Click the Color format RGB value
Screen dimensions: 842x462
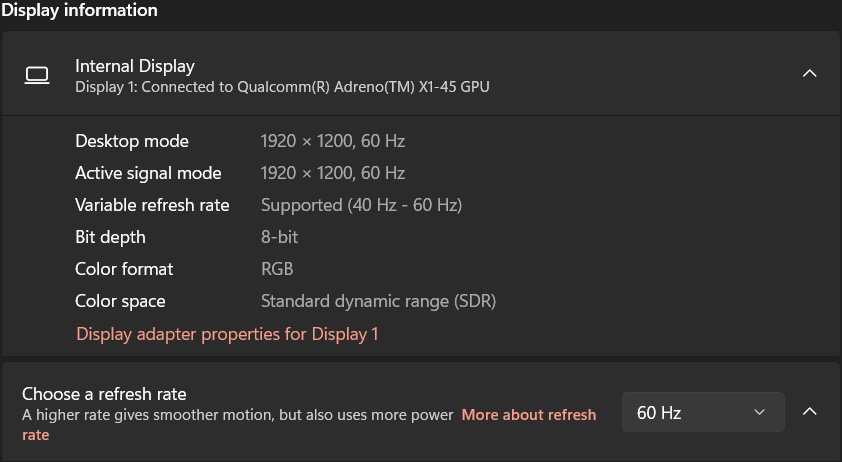click(x=277, y=269)
